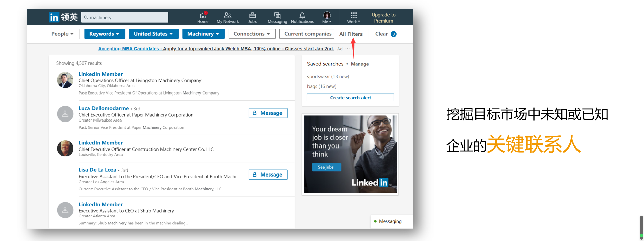Open the Connections filter dropdown

[252, 34]
